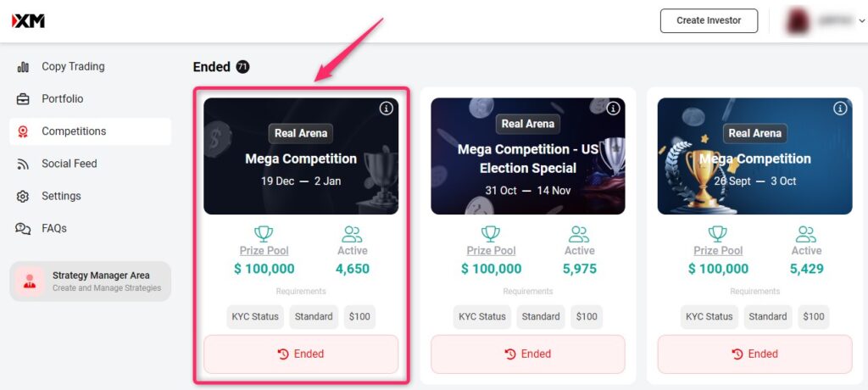Click Prize Pool link on first card
This screenshot has height=390, width=868.
(264, 250)
